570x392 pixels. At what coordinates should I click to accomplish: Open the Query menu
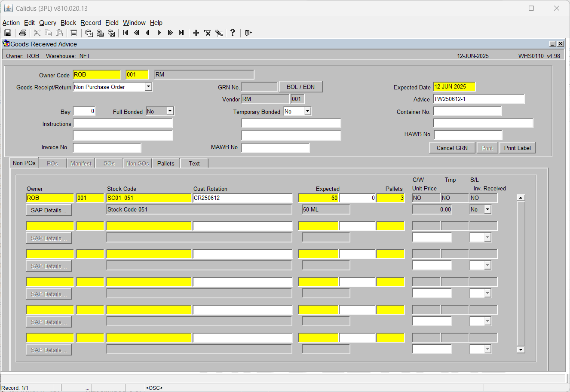[x=48, y=23]
